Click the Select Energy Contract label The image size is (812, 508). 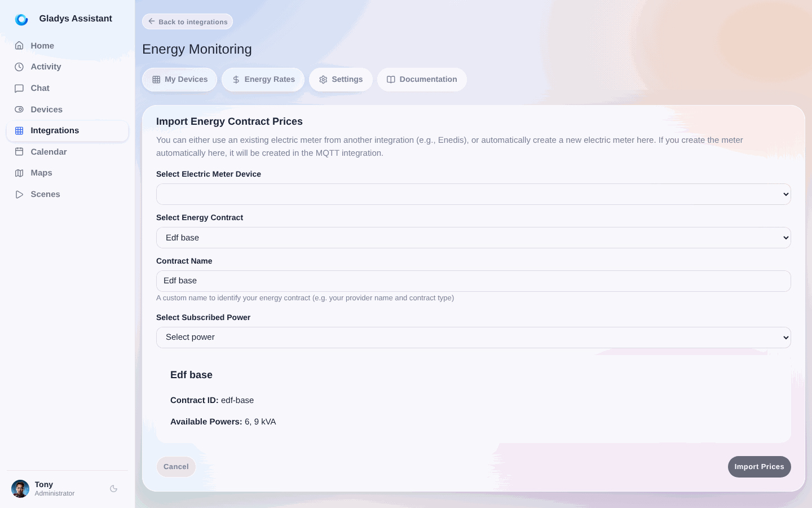coord(200,217)
